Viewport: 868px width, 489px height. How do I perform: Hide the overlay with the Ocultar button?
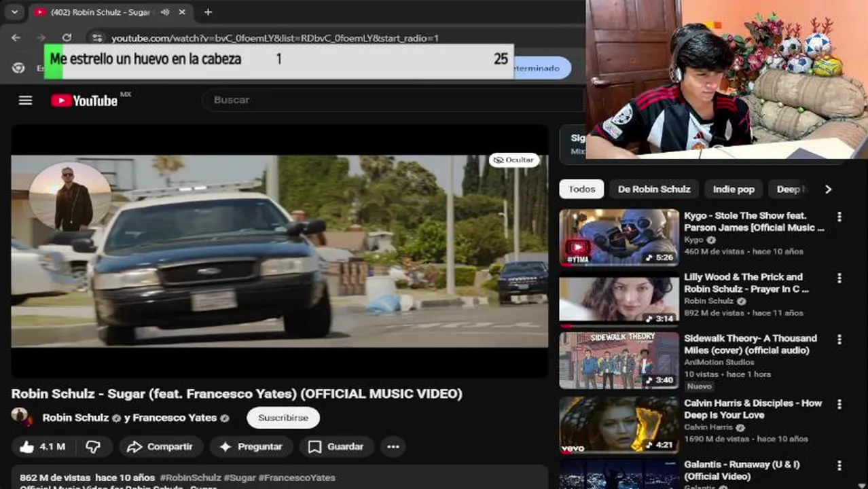[514, 160]
